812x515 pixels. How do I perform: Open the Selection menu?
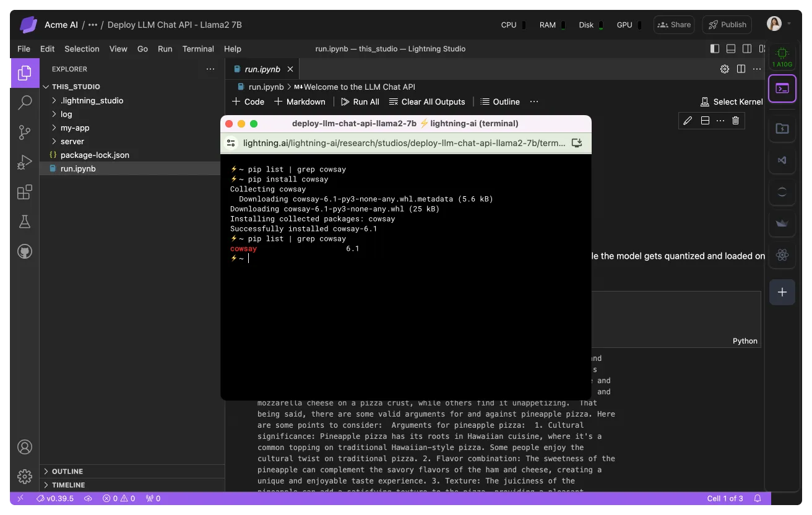(82, 49)
